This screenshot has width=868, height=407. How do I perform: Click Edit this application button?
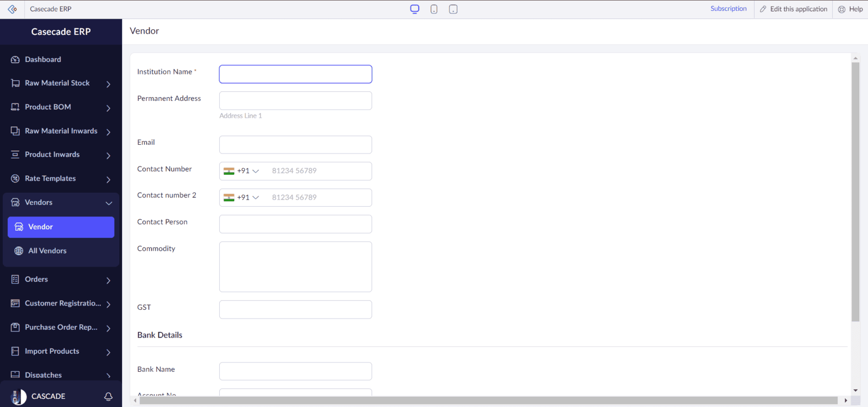(x=793, y=9)
